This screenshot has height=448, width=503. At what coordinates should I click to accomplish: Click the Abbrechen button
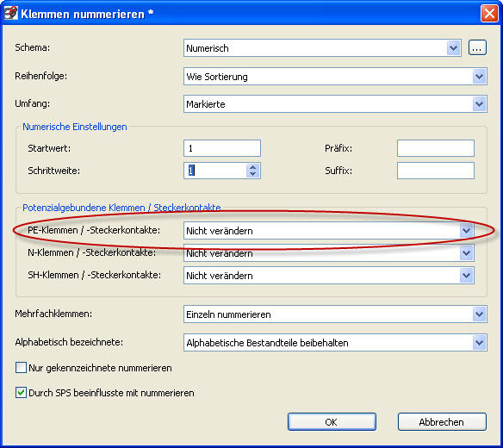[442, 421]
